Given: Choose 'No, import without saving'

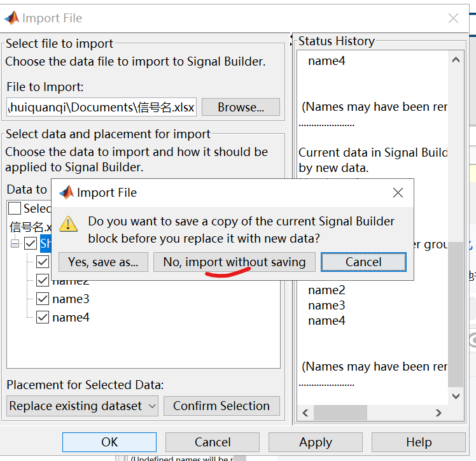Looking at the screenshot, I should (x=234, y=262).
